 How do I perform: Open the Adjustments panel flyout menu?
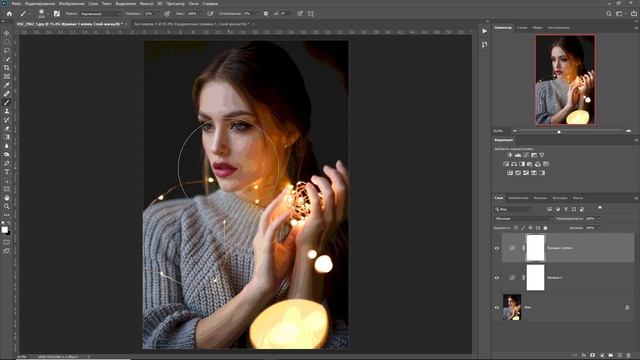(x=636, y=140)
